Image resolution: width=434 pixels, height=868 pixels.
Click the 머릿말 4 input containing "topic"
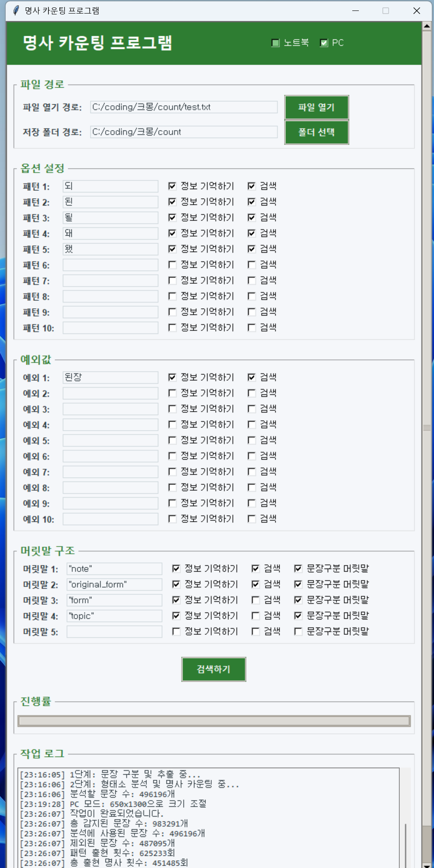pyautogui.click(x=114, y=616)
